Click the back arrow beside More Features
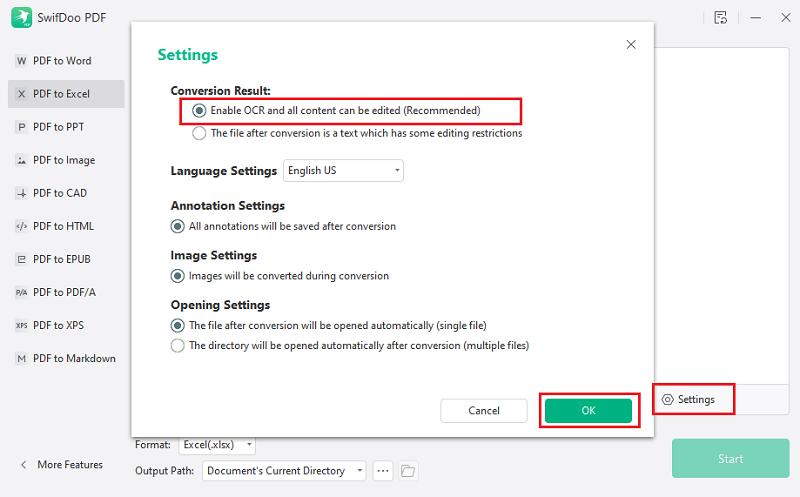The height and width of the screenshot is (497, 800). tap(23, 465)
